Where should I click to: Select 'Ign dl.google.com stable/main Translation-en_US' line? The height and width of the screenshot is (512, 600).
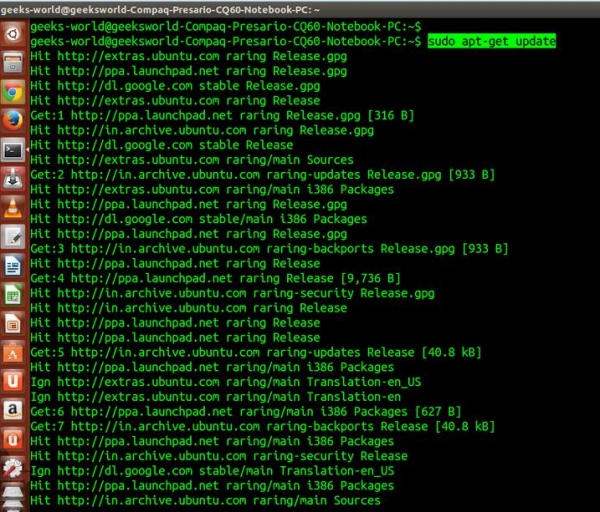[212, 471]
